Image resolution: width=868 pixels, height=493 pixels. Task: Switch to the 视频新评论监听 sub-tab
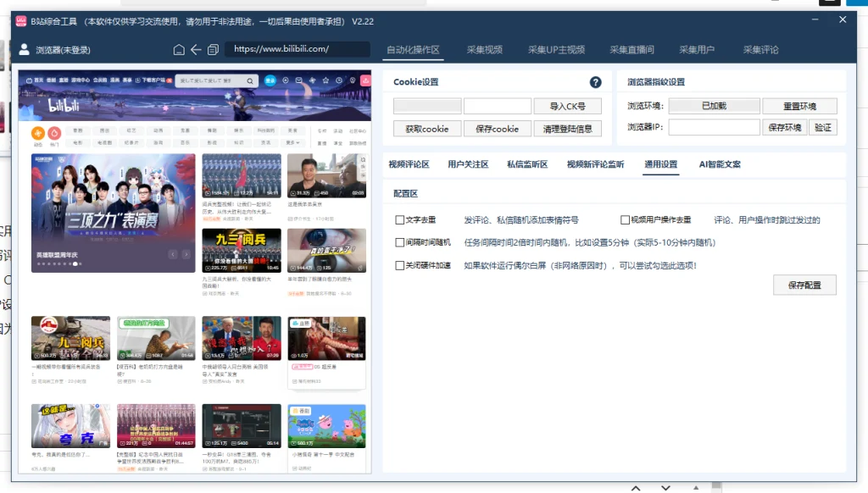coord(596,164)
